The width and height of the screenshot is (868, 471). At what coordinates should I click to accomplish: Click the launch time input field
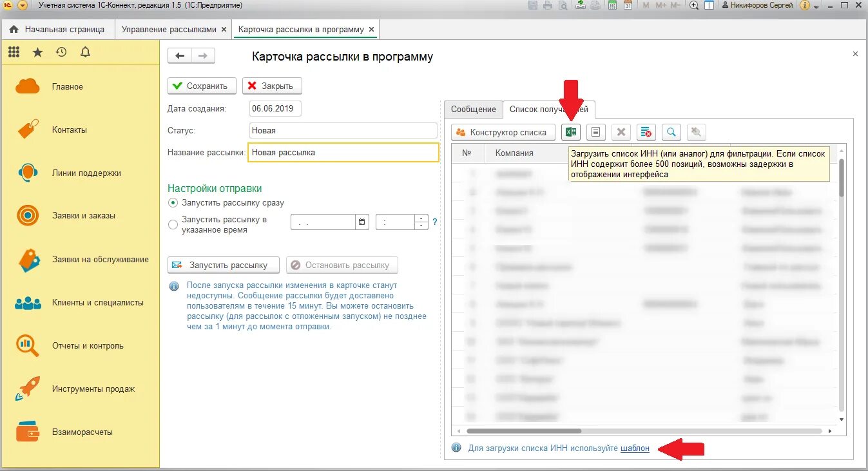coord(396,222)
